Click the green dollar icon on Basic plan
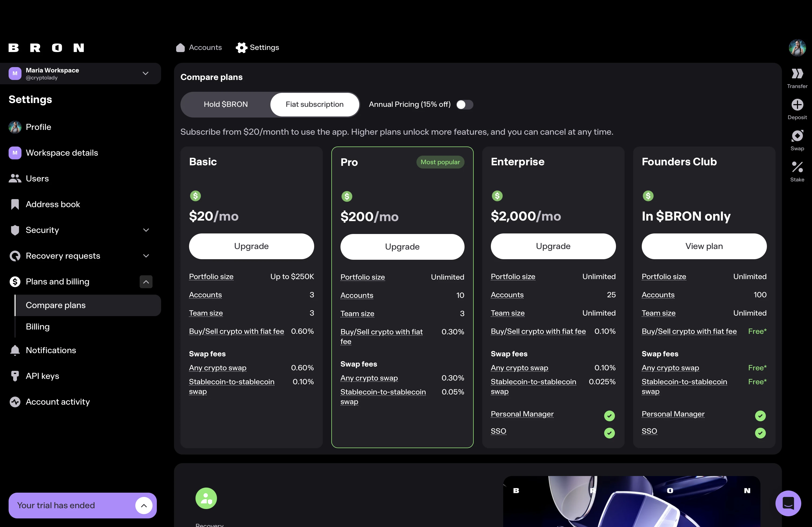 tap(195, 196)
